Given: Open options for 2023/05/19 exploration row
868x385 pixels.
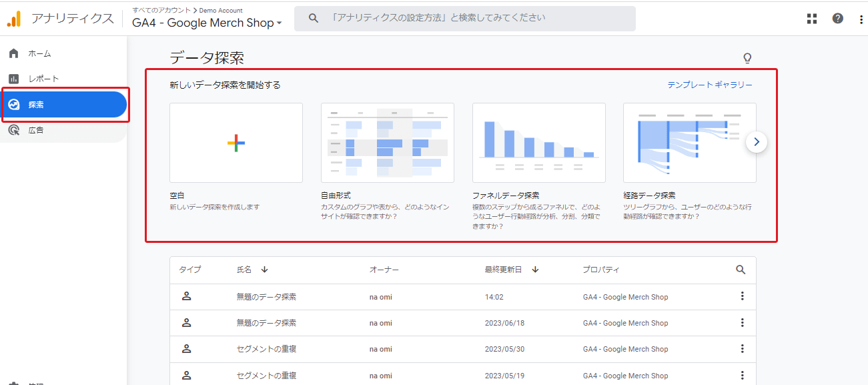Looking at the screenshot, I should [742, 376].
